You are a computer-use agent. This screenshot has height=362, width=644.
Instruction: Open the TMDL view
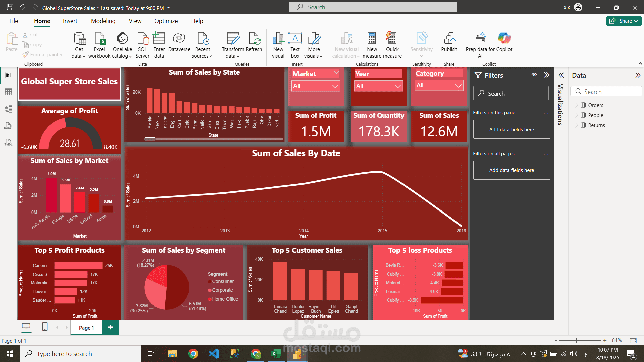click(8, 142)
